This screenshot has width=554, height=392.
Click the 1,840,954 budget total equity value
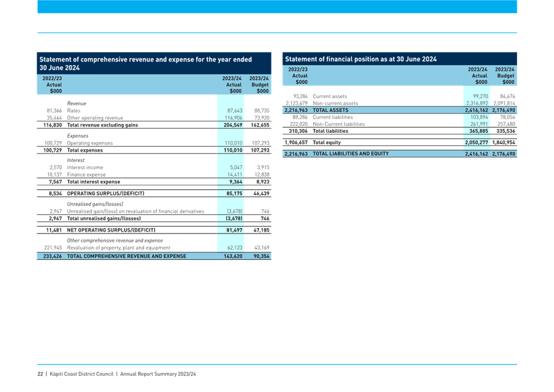click(503, 142)
